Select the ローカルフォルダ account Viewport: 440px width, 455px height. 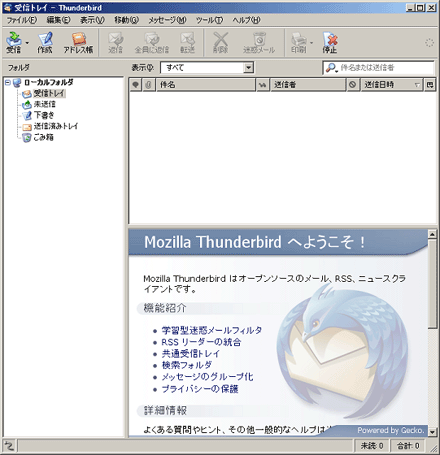tap(48, 82)
